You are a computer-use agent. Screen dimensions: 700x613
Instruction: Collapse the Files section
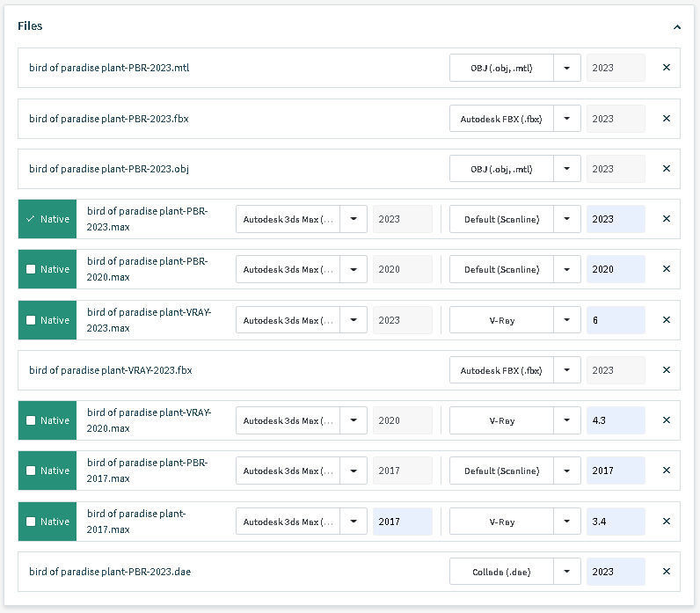[676, 27]
